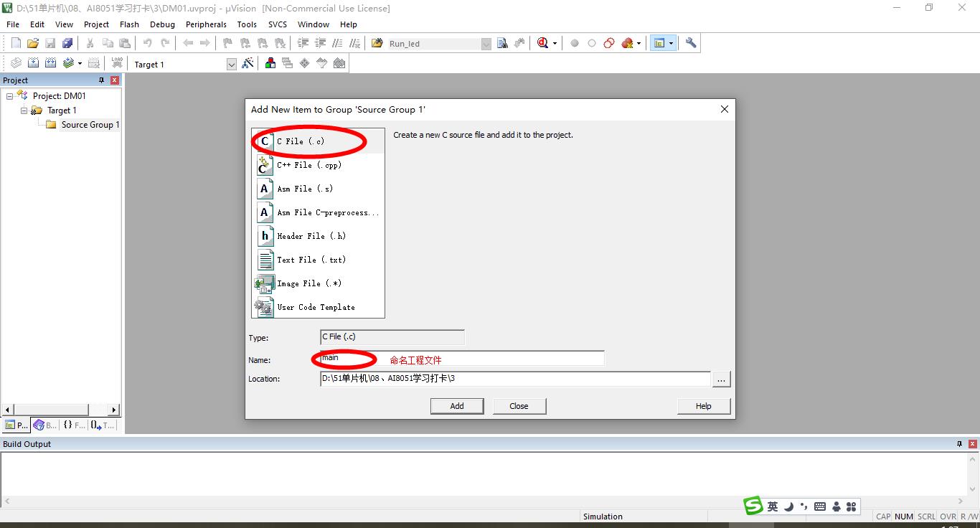Click the Name input field
The image size is (980, 528).
pos(462,358)
